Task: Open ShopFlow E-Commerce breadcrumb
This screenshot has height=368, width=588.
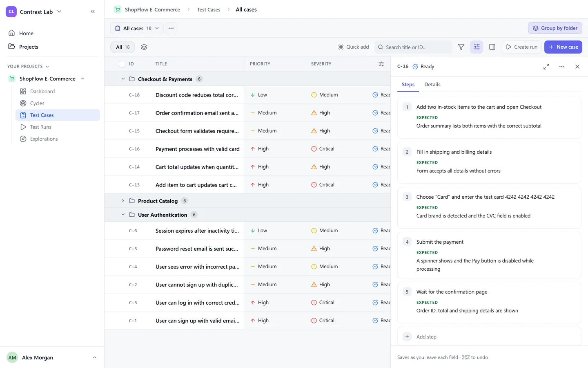Action: coord(147,9)
